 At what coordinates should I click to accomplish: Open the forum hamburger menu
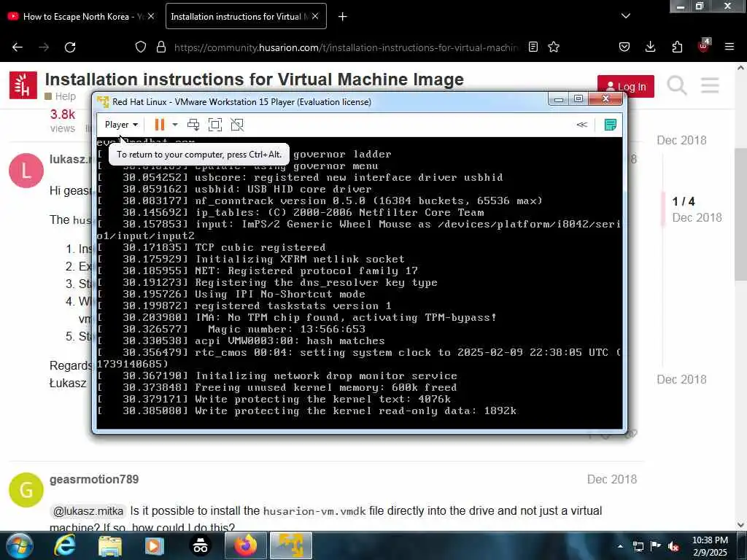pos(710,86)
